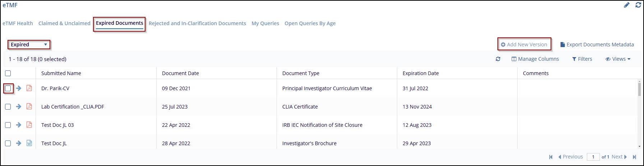Open the Expired status dropdown
This screenshot has height=166, width=644.
coord(29,45)
